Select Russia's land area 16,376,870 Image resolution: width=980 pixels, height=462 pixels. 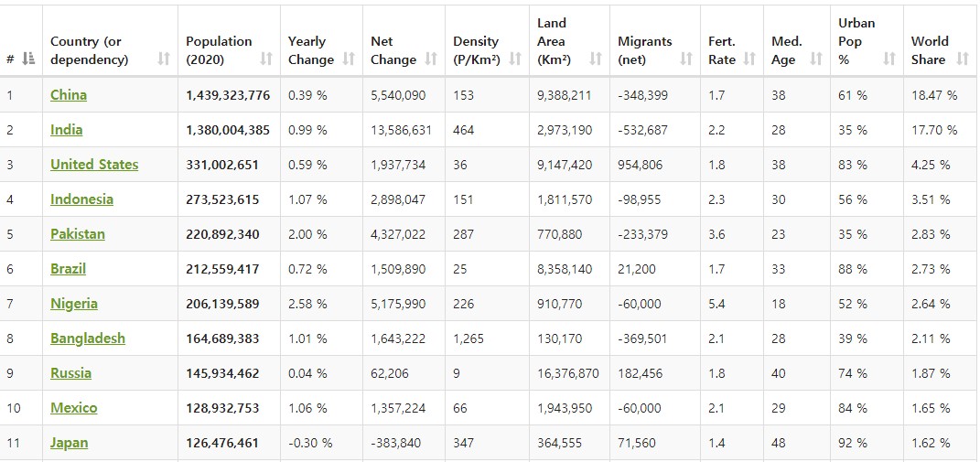click(x=567, y=373)
